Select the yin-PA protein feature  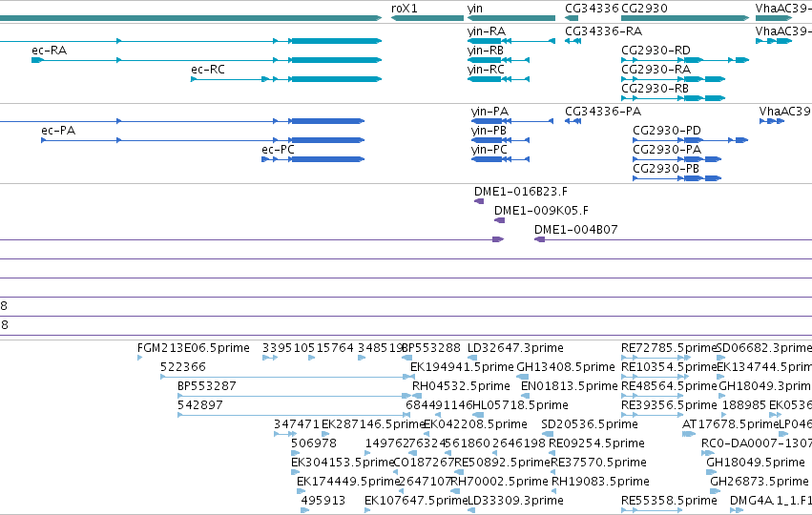coord(512,121)
